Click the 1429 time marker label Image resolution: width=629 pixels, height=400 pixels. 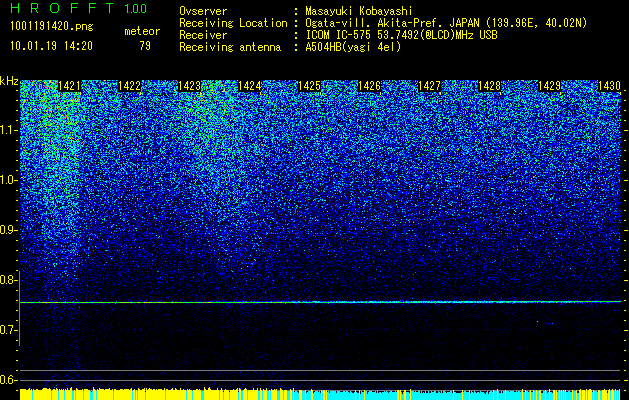point(549,86)
